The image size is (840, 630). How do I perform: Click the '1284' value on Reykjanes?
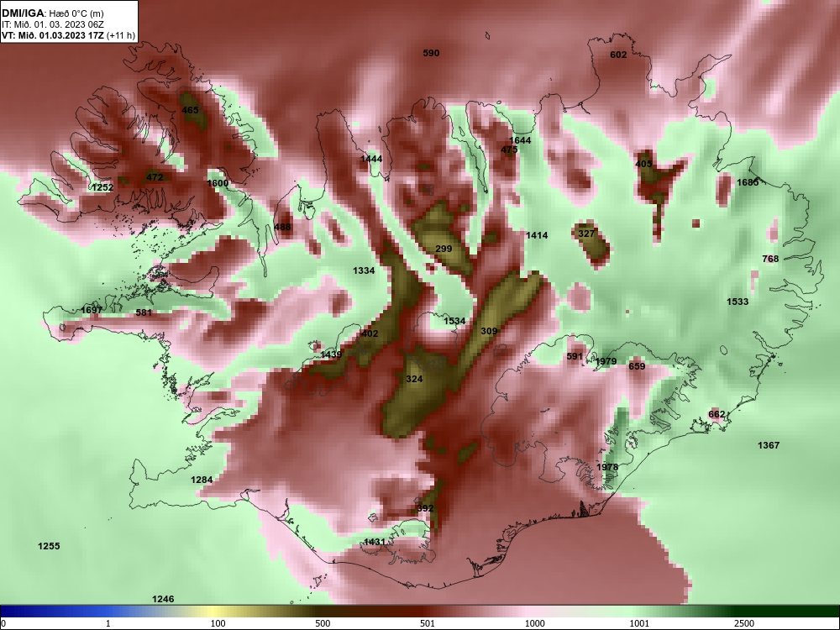point(202,480)
